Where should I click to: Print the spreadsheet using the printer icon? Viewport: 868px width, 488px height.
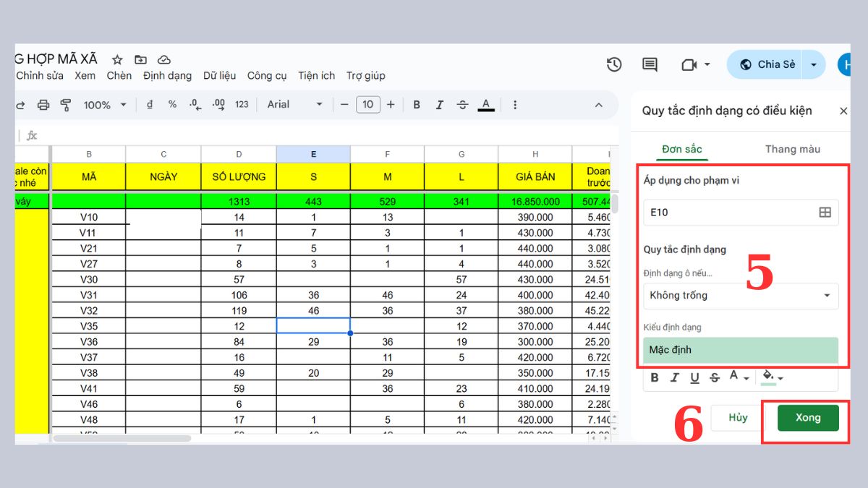click(43, 105)
